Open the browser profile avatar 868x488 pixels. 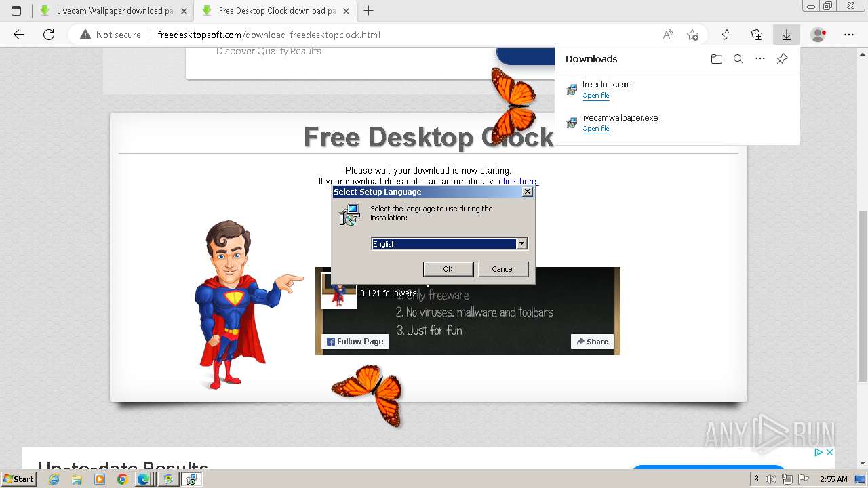818,35
